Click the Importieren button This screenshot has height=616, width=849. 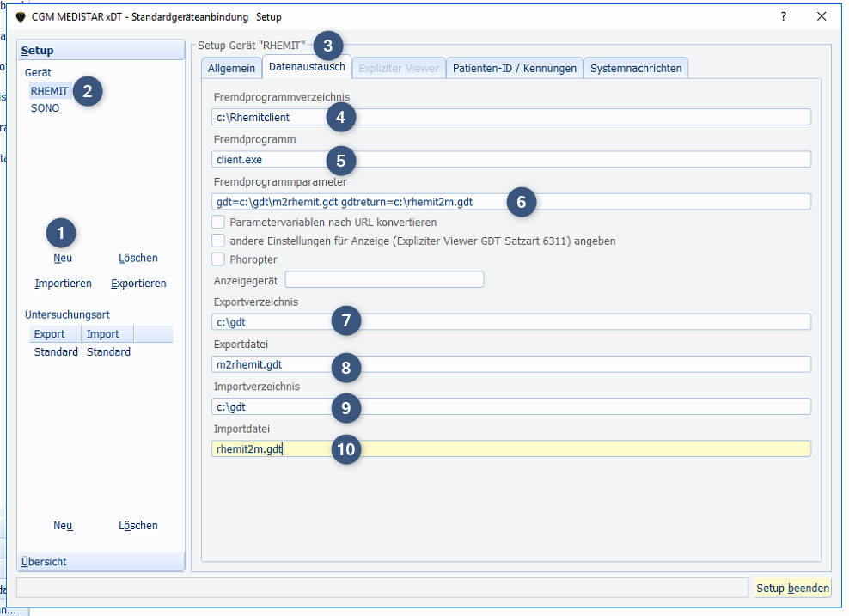click(x=63, y=284)
